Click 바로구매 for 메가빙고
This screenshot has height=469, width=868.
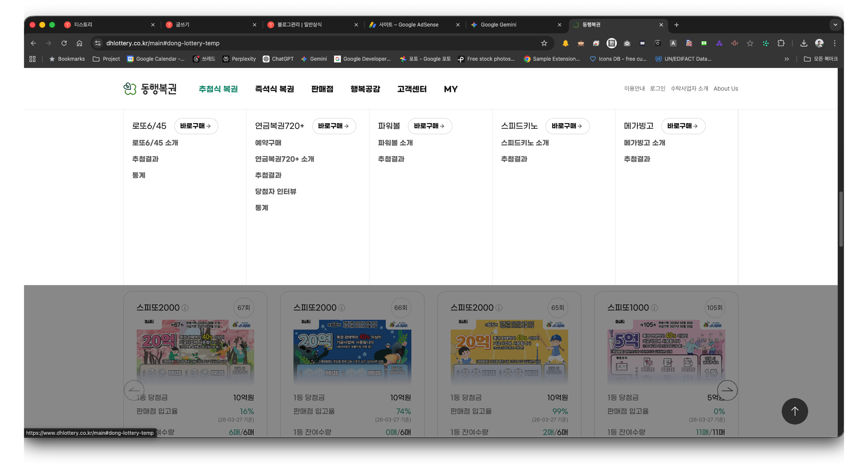[683, 126]
